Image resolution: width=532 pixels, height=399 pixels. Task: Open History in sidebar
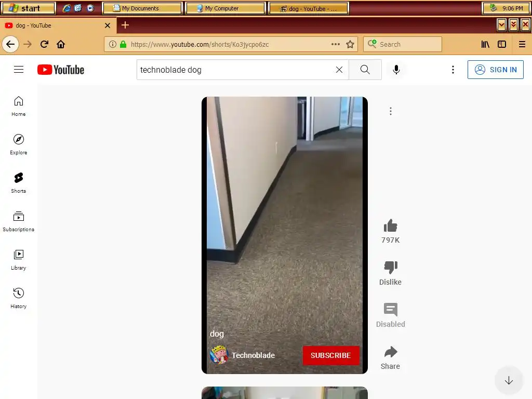pos(19,298)
